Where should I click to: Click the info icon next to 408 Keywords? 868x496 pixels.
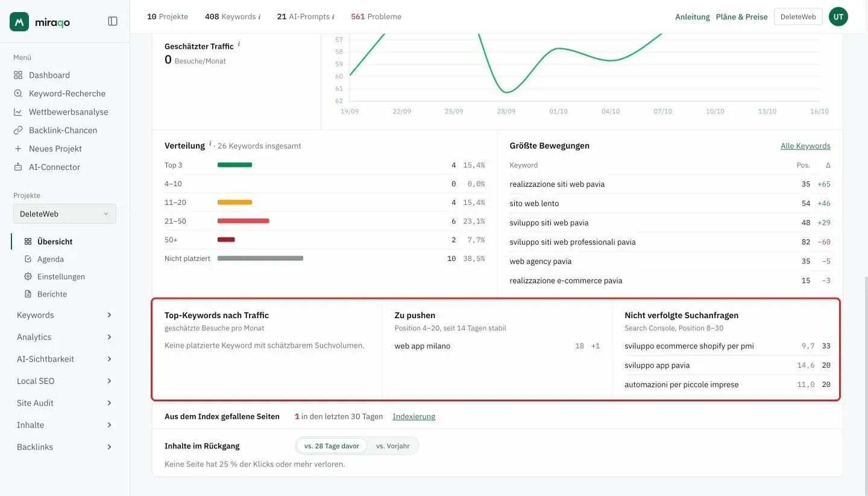click(x=259, y=17)
